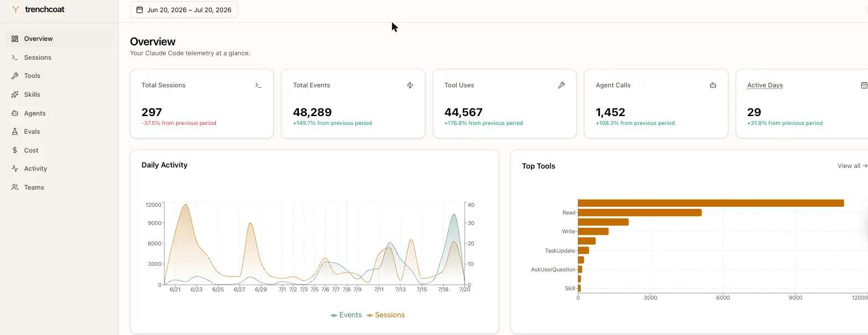
Task: Click the Claude Code telemetry subtitle
Action: pos(190,53)
